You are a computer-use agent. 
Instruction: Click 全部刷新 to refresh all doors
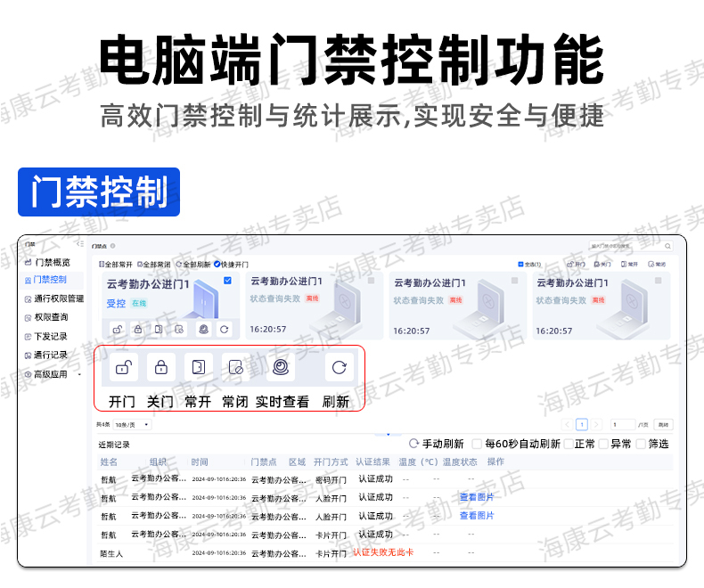(193, 265)
